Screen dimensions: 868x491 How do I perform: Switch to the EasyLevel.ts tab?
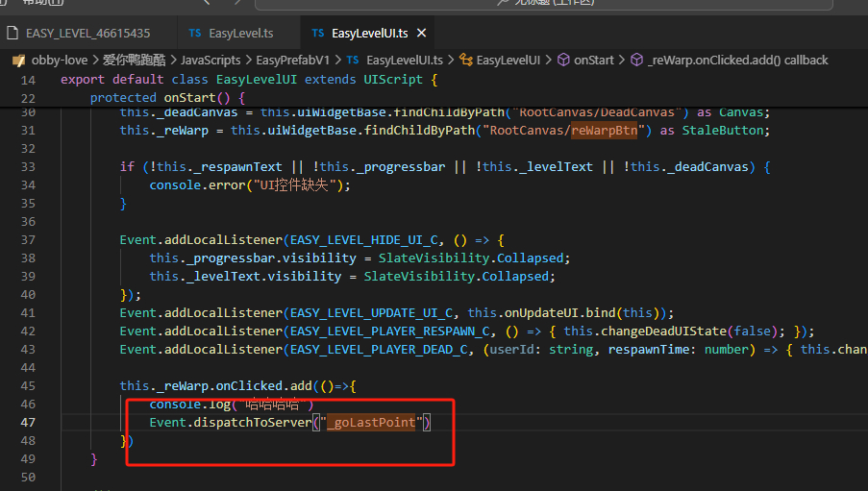(239, 34)
